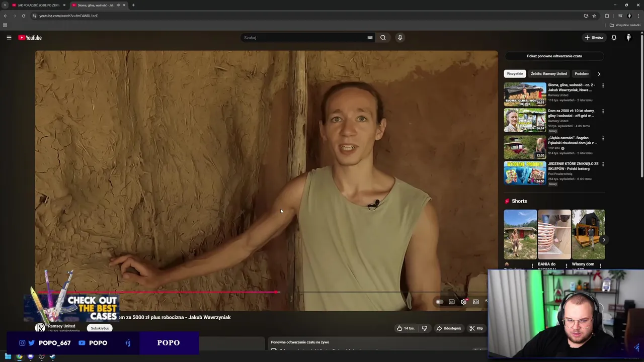644x362 pixels.
Task: Click the YouTube page vertical scrollbar
Action: pos(642,106)
